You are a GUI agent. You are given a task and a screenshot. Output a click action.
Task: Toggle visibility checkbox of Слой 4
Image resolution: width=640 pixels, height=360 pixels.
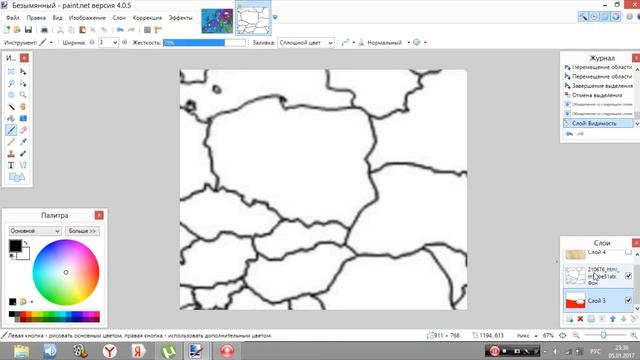[x=629, y=252]
